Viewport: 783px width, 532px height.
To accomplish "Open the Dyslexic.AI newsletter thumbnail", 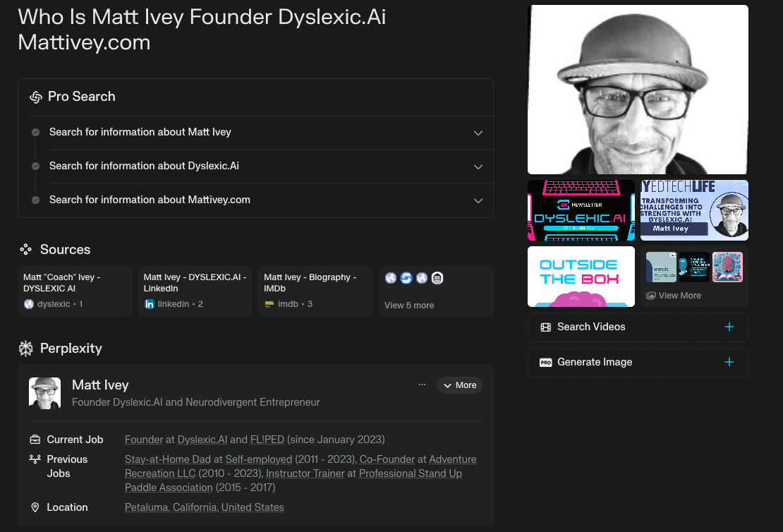I will [581, 210].
